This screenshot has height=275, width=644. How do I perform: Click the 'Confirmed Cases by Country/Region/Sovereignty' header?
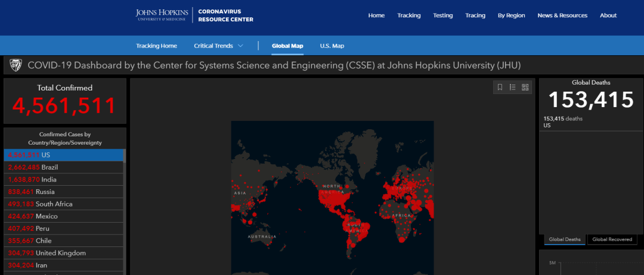[x=65, y=139]
